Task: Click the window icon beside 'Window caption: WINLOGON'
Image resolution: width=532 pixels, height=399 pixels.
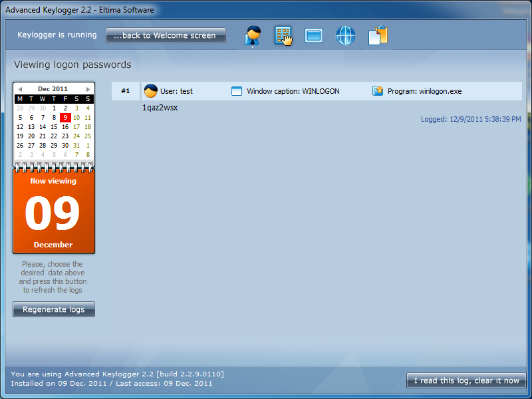Action: [237, 91]
